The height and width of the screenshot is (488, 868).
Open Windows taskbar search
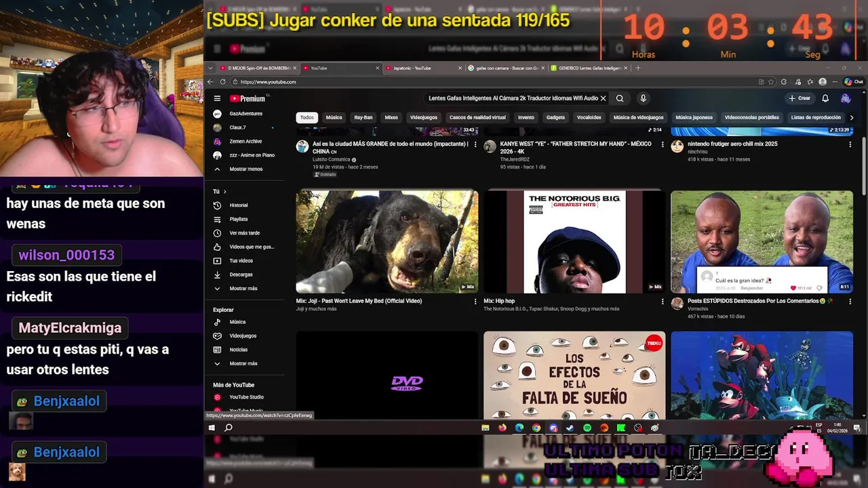(229, 428)
